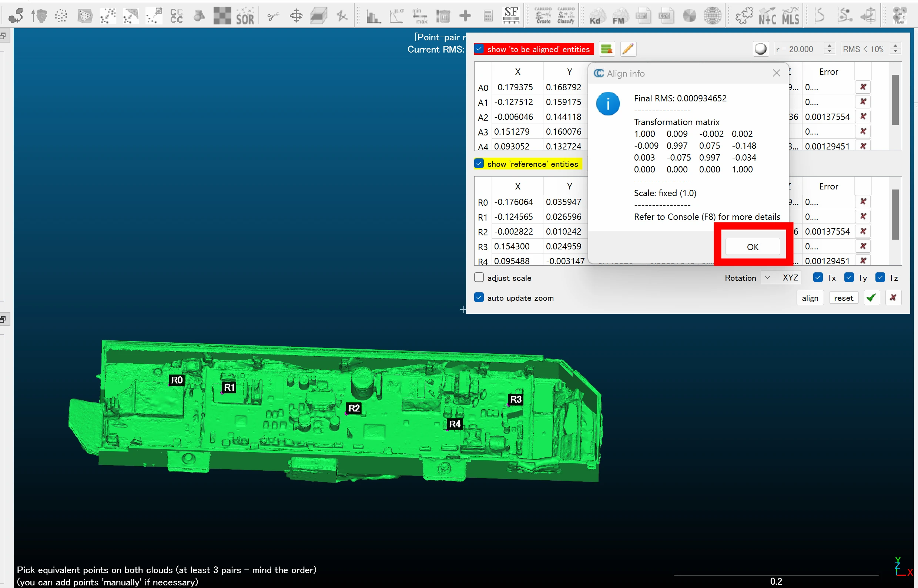Viewport: 918px width, 588px height.
Task: Delete point A2 with its red X
Action: point(862,117)
